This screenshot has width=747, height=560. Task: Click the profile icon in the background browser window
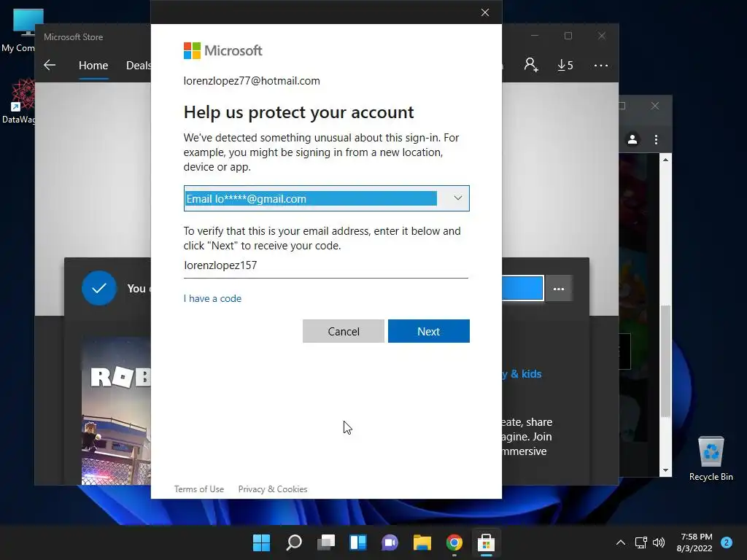[632, 139]
